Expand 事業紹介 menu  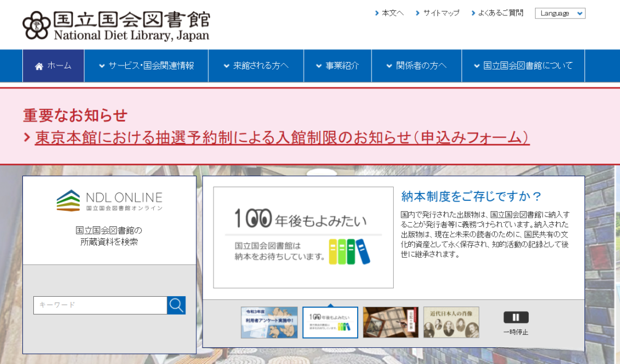click(x=338, y=65)
